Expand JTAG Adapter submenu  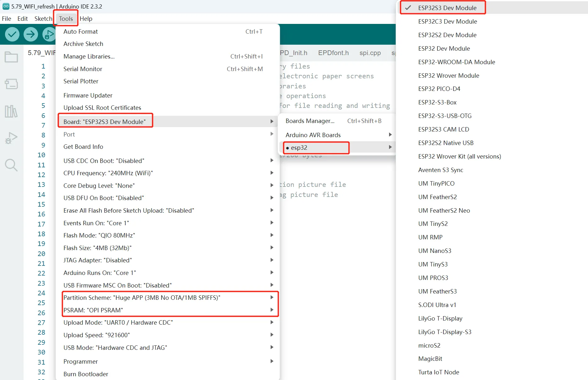click(168, 260)
